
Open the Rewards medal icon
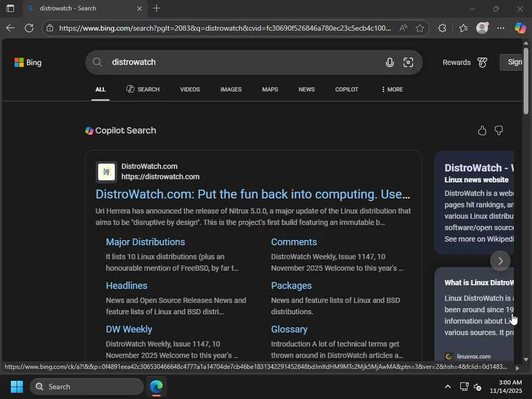482,62
